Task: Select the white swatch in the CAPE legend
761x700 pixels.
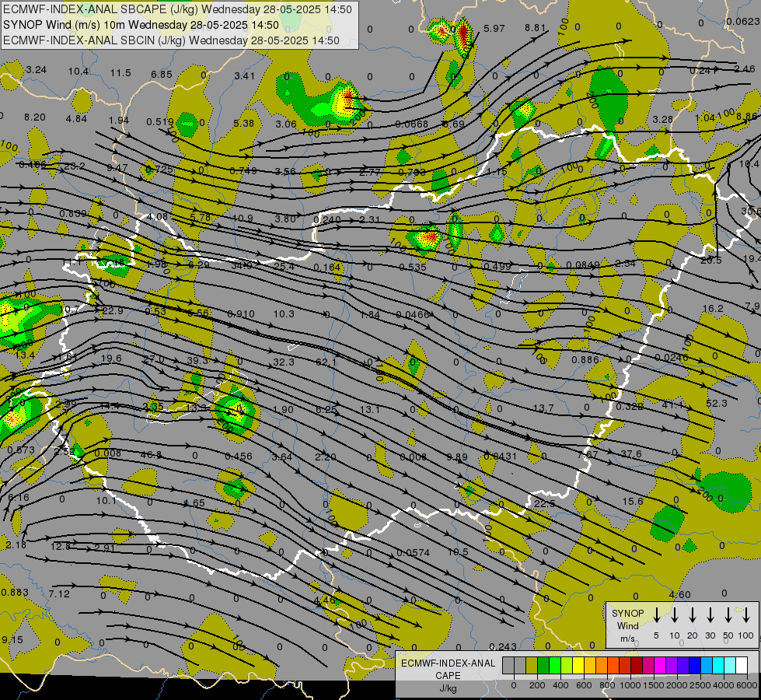Action: click(742, 666)
